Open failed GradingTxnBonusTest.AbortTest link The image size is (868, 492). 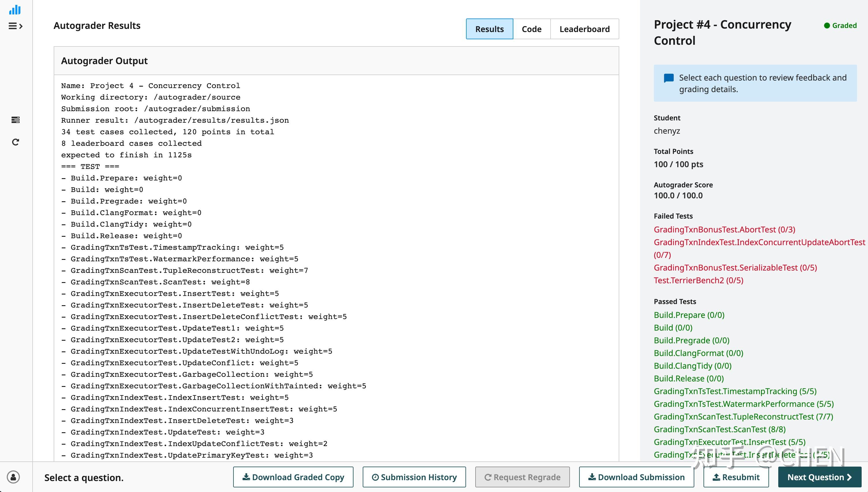click(724, 230)
